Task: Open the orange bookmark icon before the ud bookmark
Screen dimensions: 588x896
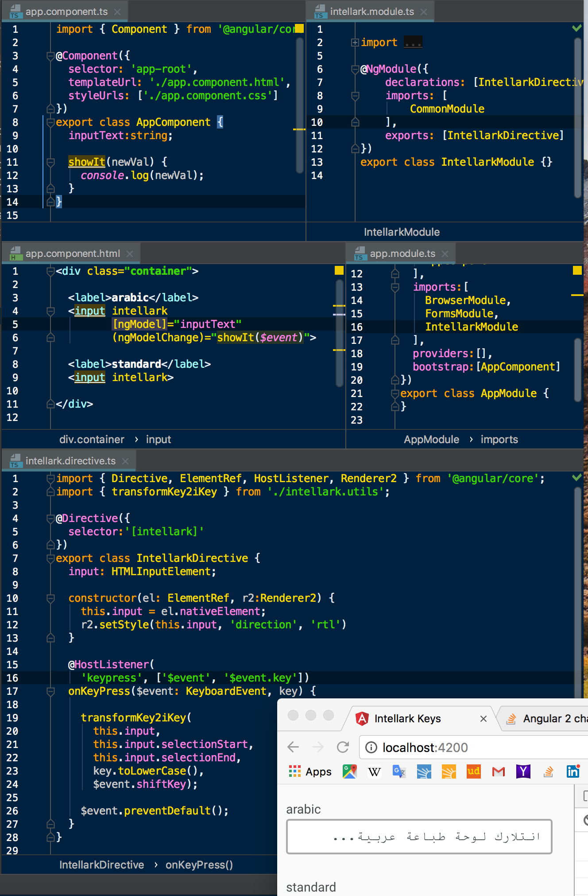Action: pos(449,771)
